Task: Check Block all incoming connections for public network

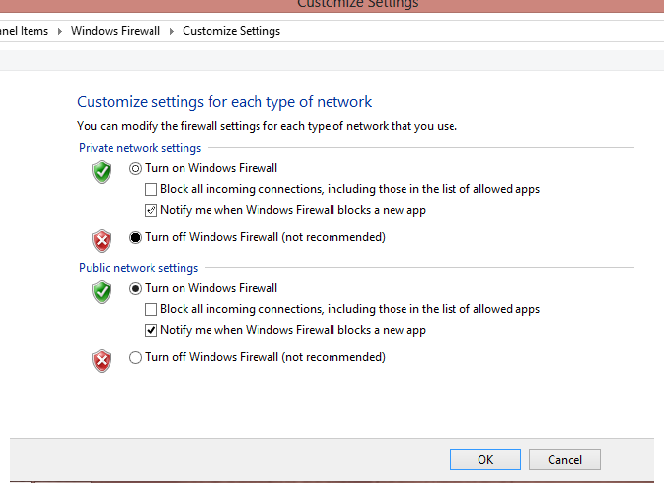Action: coord(151,309)
